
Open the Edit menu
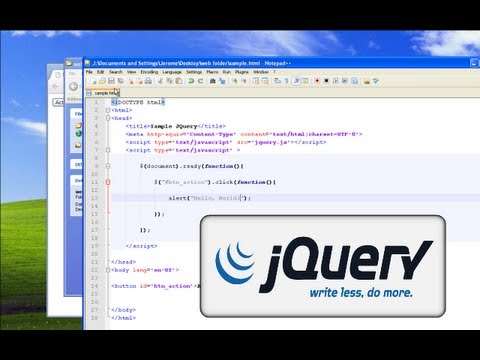pos(100,72)
